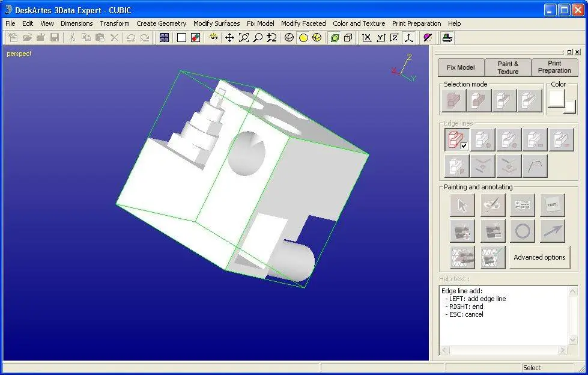This screenshot has width=588, height=375.
Task: Click the wireframe sphere shading icon
Action: [x=289, y=37]
